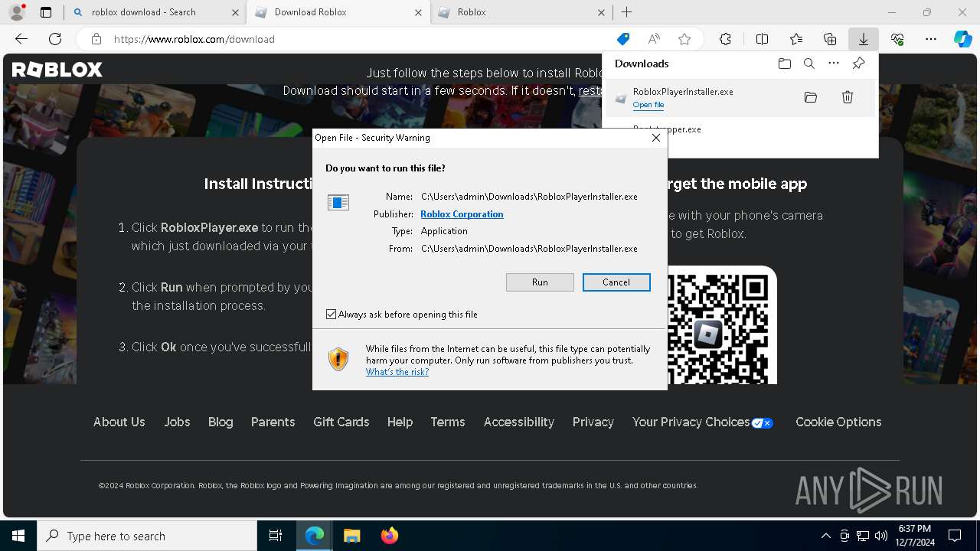Open browser Settings and more menu
The width and height of the screenshot is (980, 551).
(931, 39)
